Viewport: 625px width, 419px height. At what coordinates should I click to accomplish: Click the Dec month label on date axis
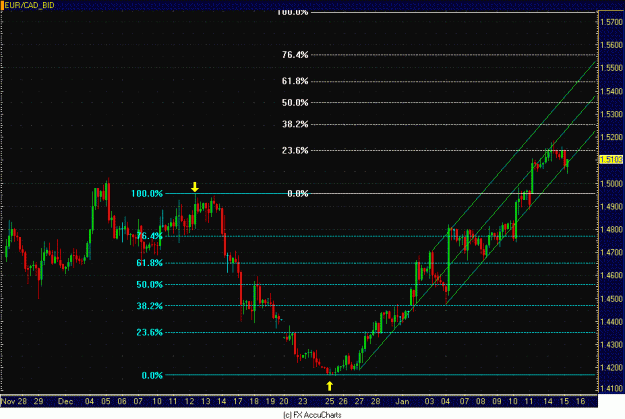click(65, 401)
